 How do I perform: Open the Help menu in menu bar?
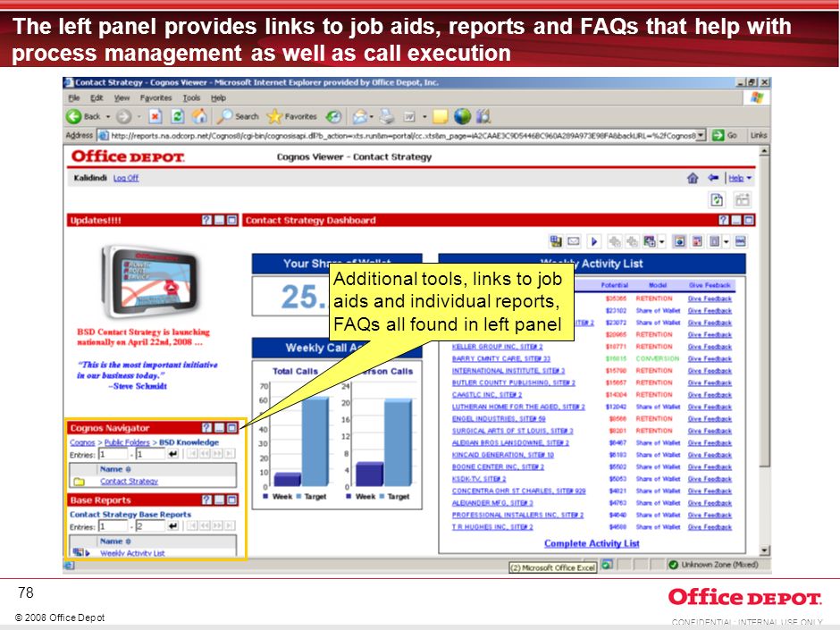click(x=218, y=98)
